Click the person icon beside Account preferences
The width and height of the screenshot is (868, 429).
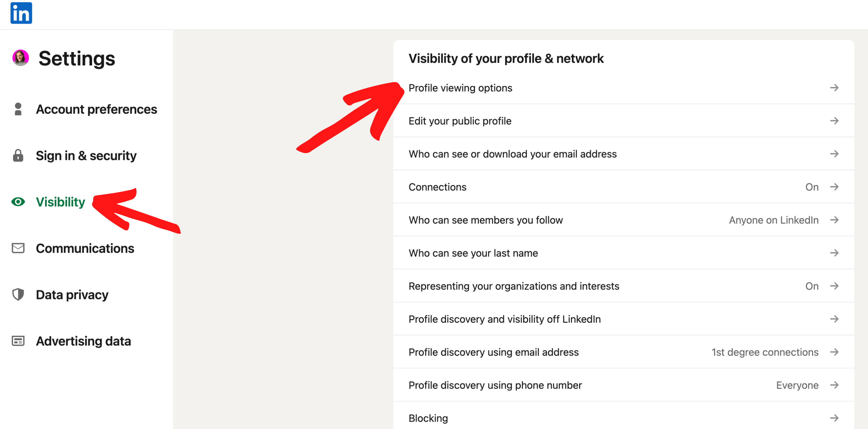tap(18, 109)
